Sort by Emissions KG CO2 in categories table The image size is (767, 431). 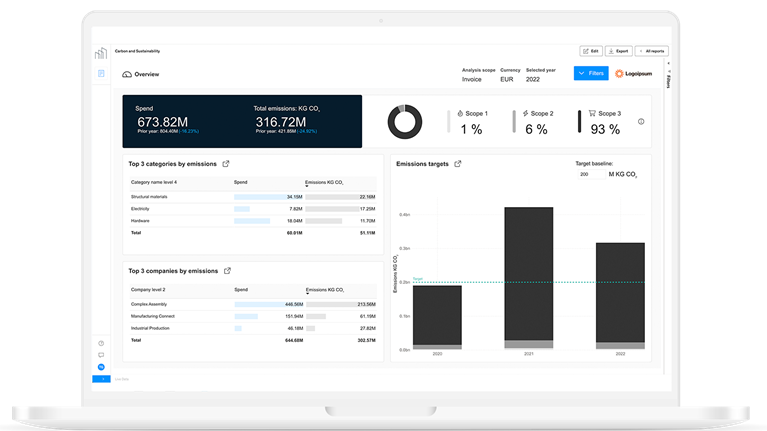(326, 183)
